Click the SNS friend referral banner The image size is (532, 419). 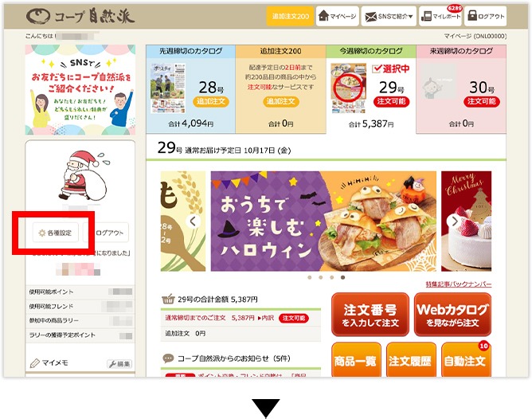(80, 90)
